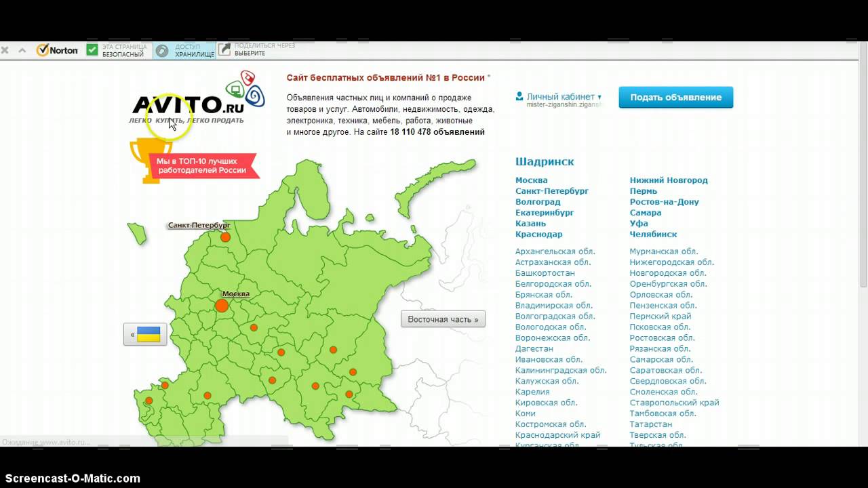Screen dimensions: 868x488
Task: Click the TOP-10 employers trophy banner
Action: pyautogui.click(x=195, y=161)
